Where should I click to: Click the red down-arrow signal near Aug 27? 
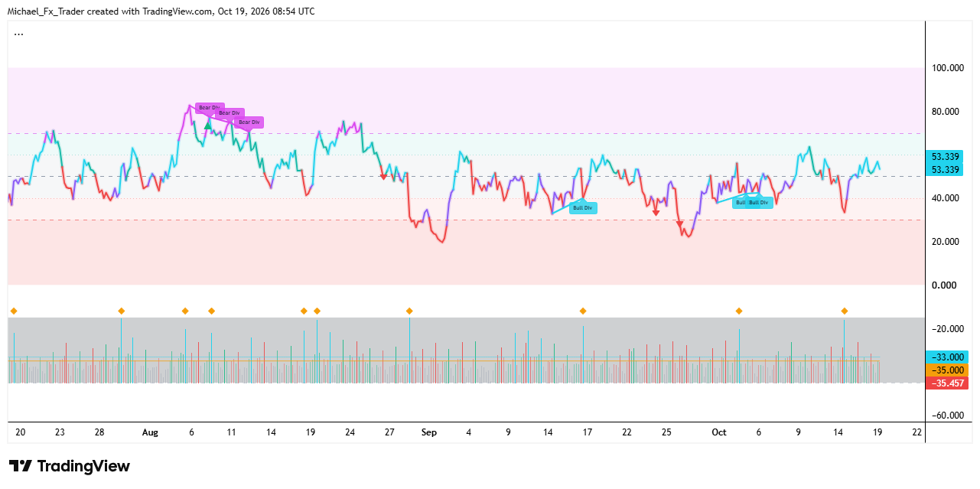pyautogui.click(x=384, y=177)
